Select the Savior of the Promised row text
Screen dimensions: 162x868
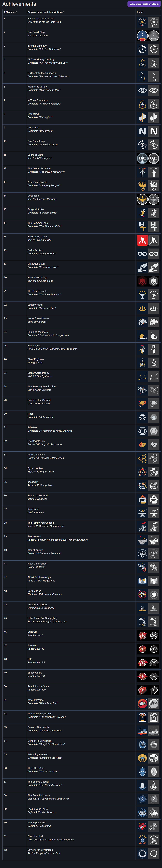point(40,849)
